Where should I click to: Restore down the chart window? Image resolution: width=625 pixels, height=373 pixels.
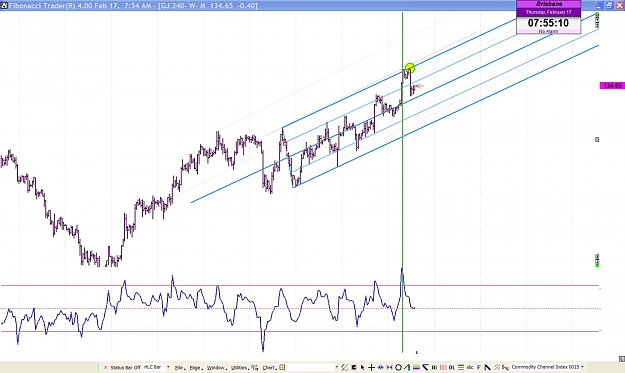609,5
